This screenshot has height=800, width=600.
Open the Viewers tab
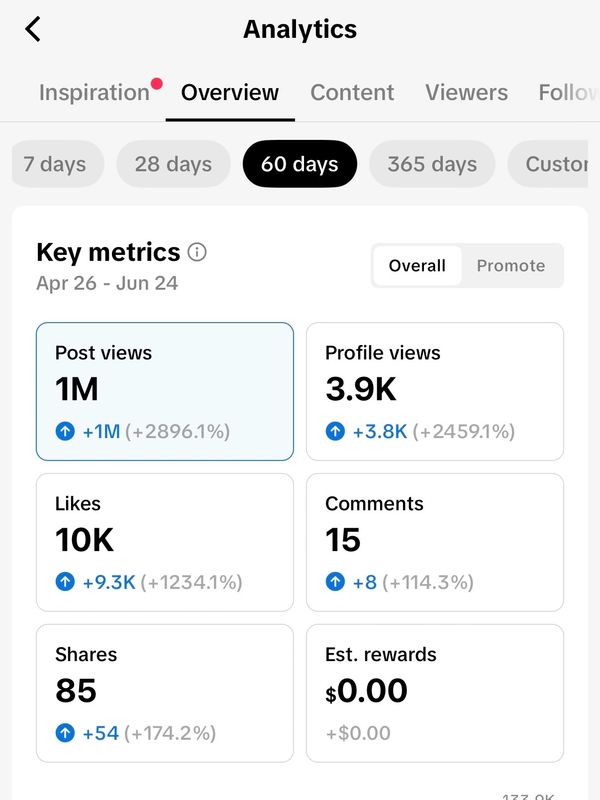[x=466, y=93]
